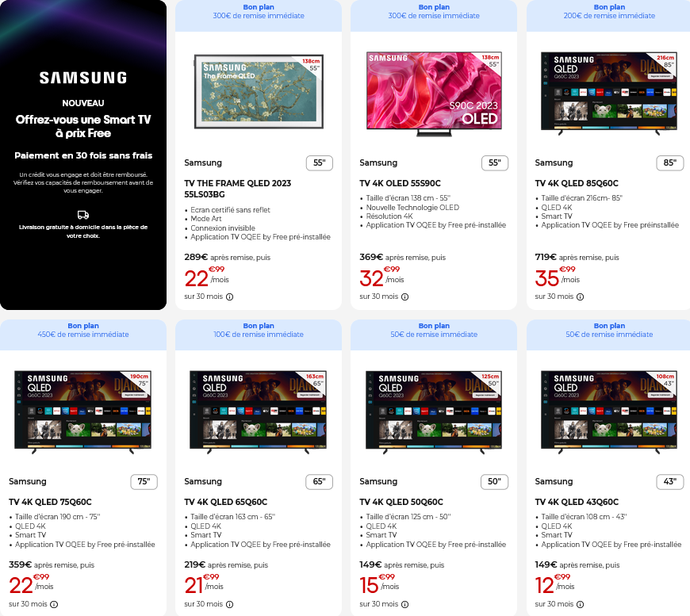
Task: Open TV 4K QLED 65Q60C title
Action: 226,502
